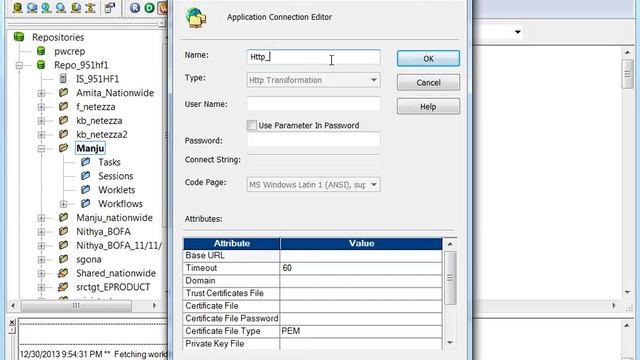The width and height of the screenshot is (640, 360).
Task: Click the Domain value cell
Action: [x=361, y=281]
